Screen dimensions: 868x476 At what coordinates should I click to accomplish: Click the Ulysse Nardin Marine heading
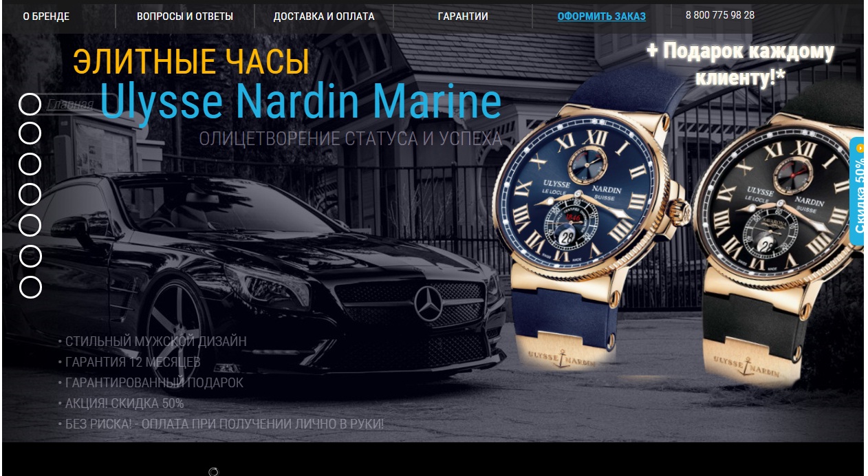coord(301,102)
